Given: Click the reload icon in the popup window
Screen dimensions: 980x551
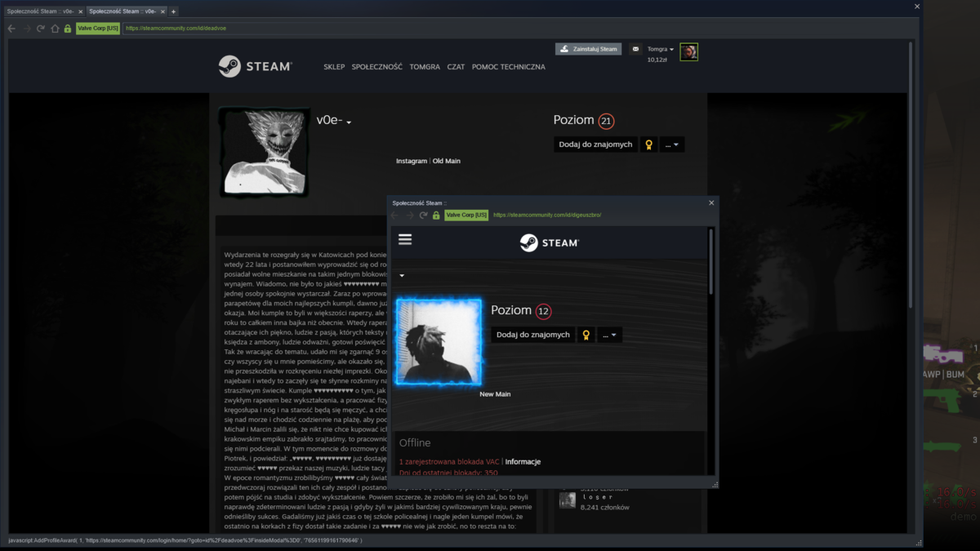Looking at the screenshot, I should coord(423,216).
